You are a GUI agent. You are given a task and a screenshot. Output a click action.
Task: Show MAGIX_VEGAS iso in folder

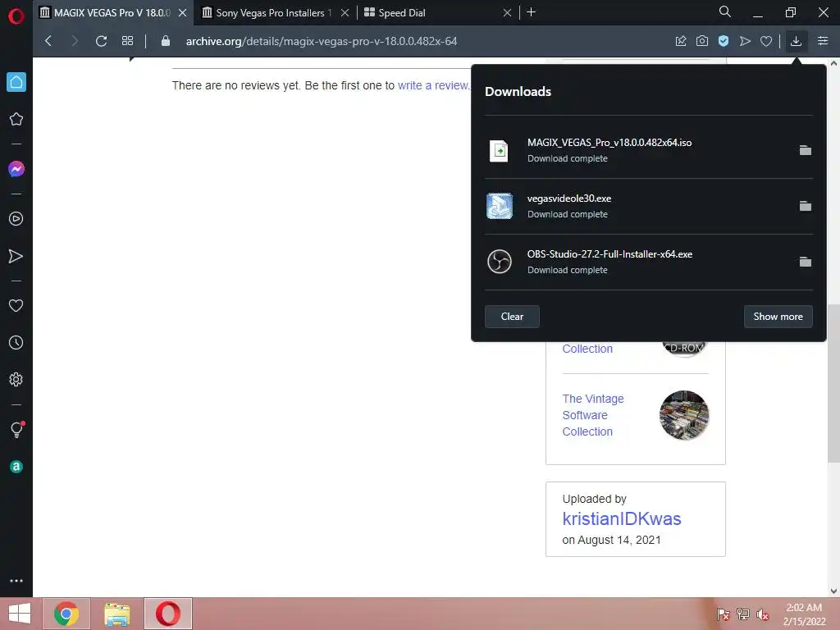tap(806, 151)
